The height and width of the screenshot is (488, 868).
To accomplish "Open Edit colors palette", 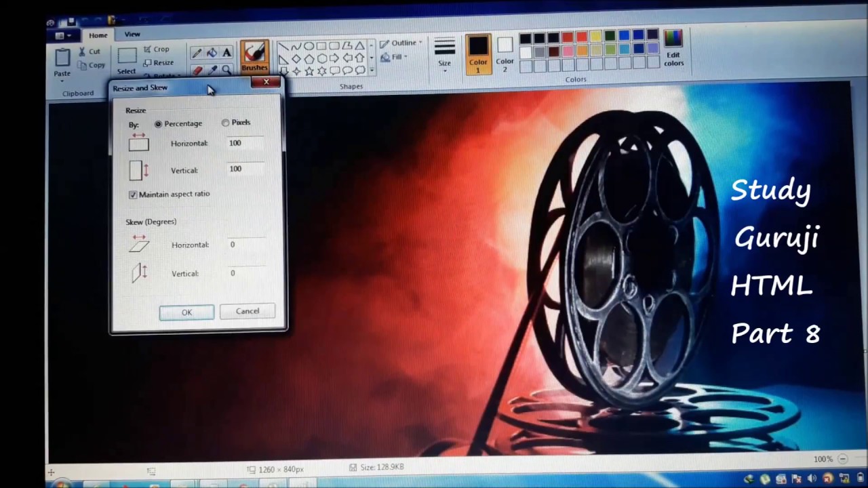I will click(x=673, y=48).
